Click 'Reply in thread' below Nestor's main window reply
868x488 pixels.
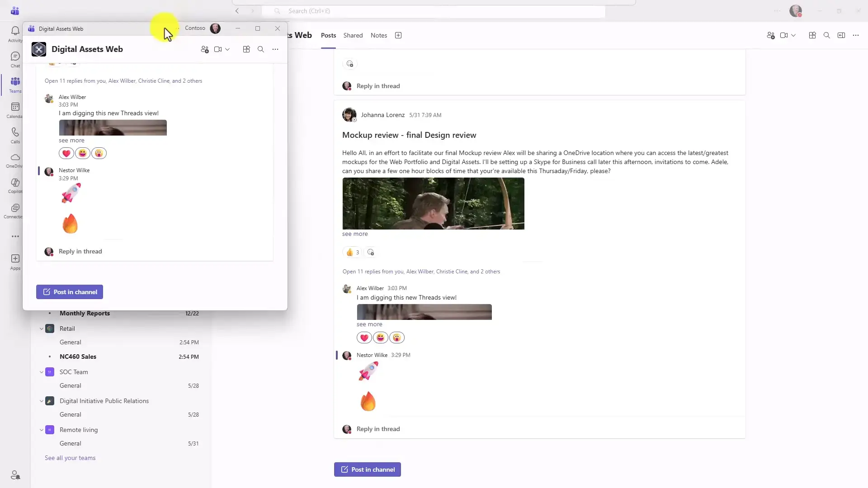coord(378,429)
